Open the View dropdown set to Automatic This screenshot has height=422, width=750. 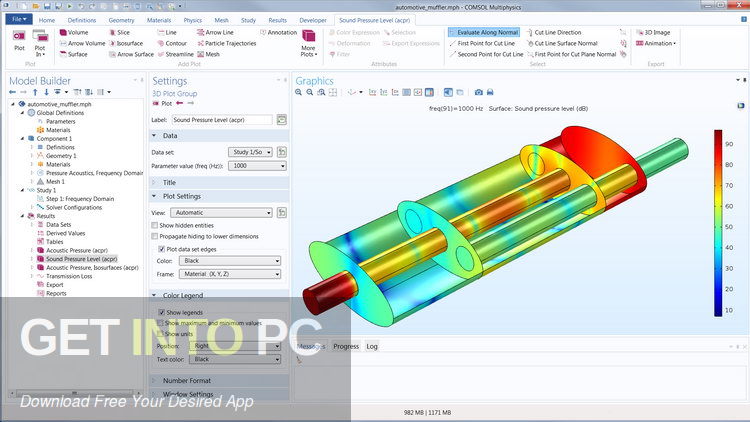click(x=221, y=212)
